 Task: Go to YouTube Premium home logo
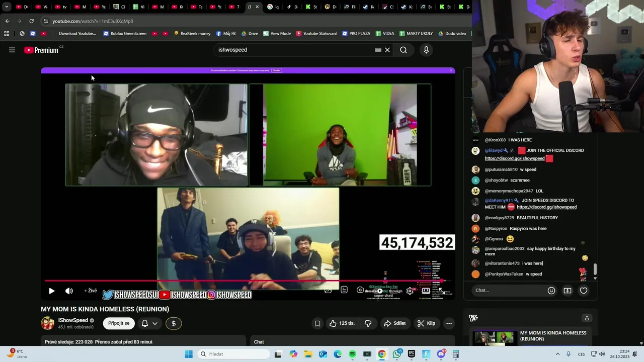pyautogui.click(x=41, y=50)
